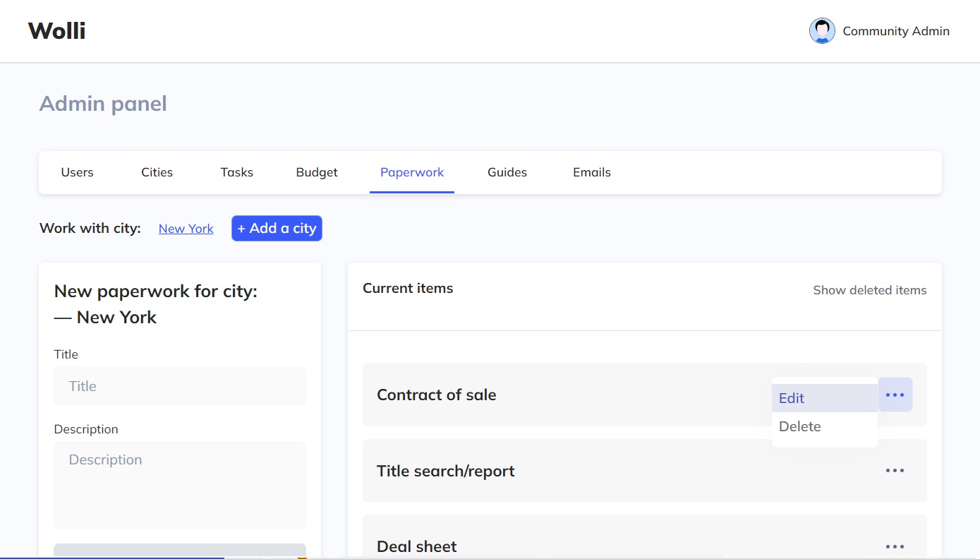980x559 pixels.
Task: Click the Community Admin avatar icon
Action: [822, 31]
